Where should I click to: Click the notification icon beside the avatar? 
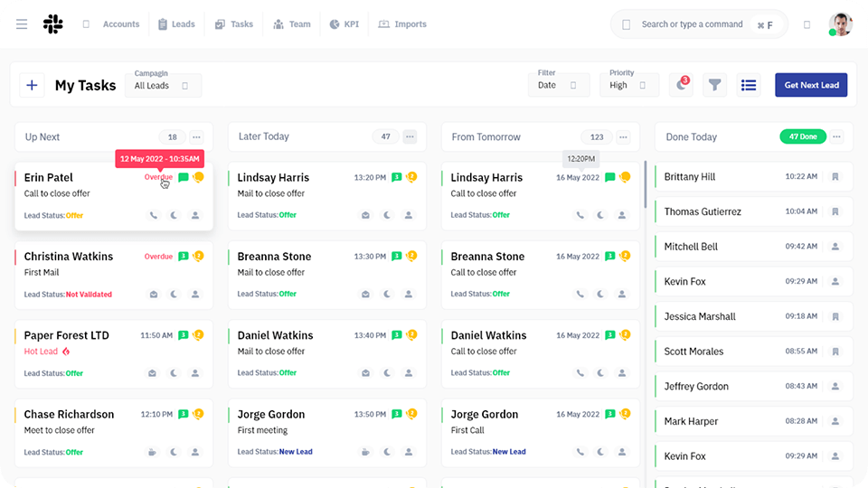pyautogui.click(x=807, y=24)
